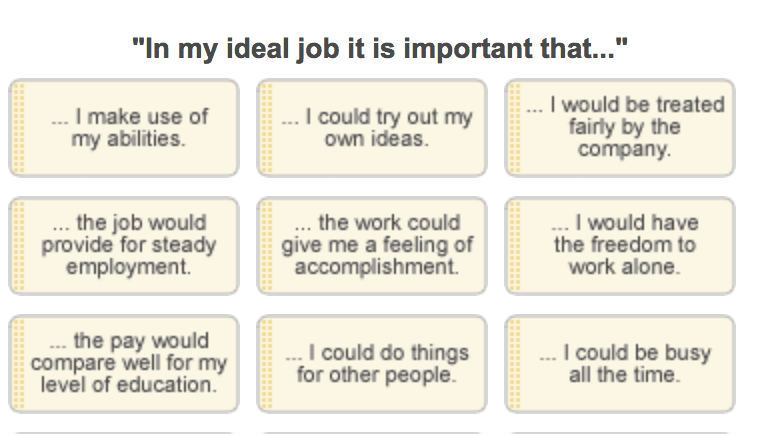Image resolution: width=760 pixels, height=434 pixels.
Task: Click the cut-off card below the "pay would compare well" card
Action: coord(124,431)
